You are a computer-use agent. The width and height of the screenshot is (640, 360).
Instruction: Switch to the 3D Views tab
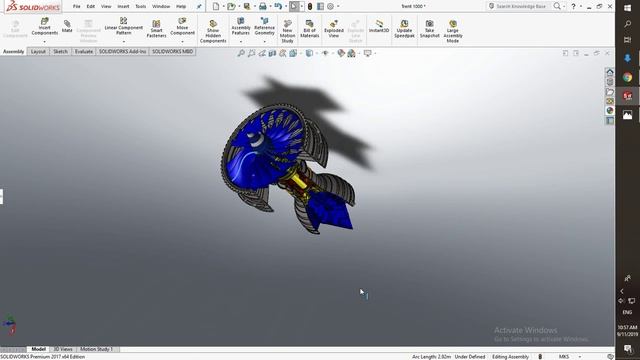(x=63, y=349)
